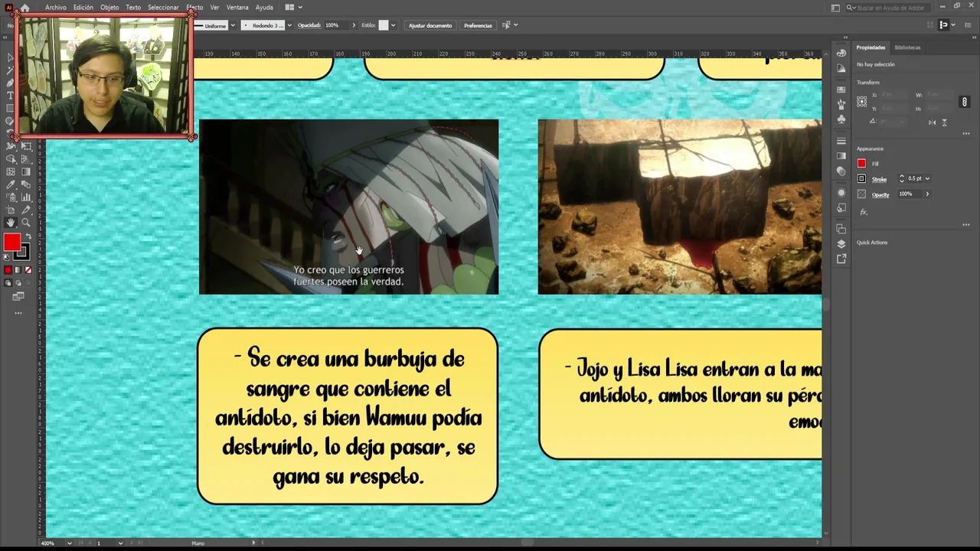
Task: Open the Symbols panel club icon
Action: pos(841,119)
